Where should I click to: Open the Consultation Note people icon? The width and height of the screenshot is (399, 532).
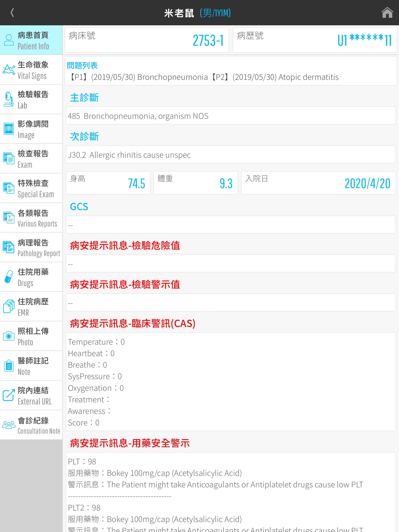[x=9, y=425]
